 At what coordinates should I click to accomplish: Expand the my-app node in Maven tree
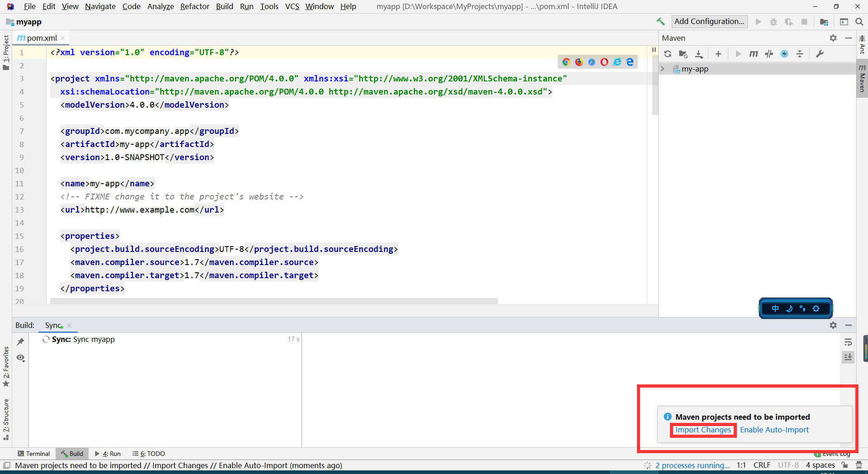coord(663,69)
